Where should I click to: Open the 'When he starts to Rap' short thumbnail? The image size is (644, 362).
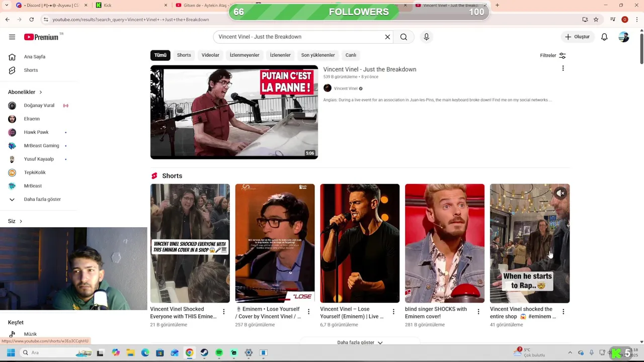530,243
